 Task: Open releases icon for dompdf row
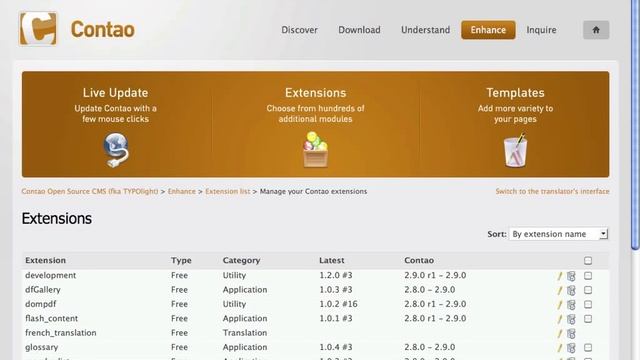tap(571, 305)
